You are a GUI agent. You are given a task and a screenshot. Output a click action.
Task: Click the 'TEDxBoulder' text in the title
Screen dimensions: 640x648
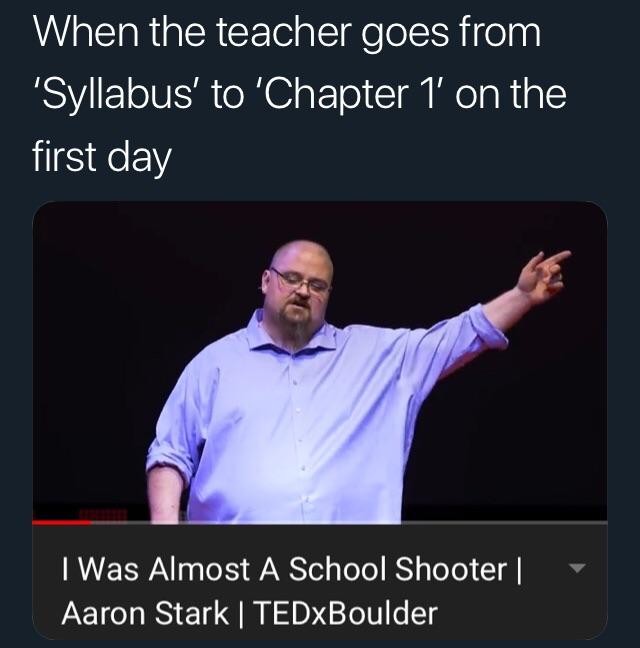pyautogui.click(x=345, y=613)
